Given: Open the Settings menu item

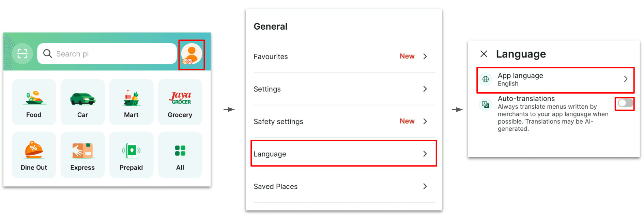Looking at the screenshot, I should (x=344, y=89).
